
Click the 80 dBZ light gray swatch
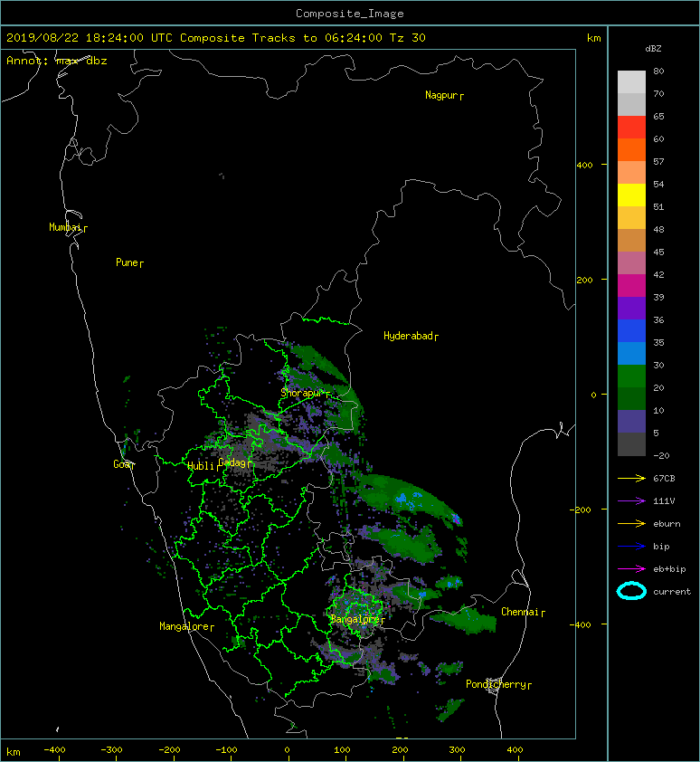[x=631, y=81]
